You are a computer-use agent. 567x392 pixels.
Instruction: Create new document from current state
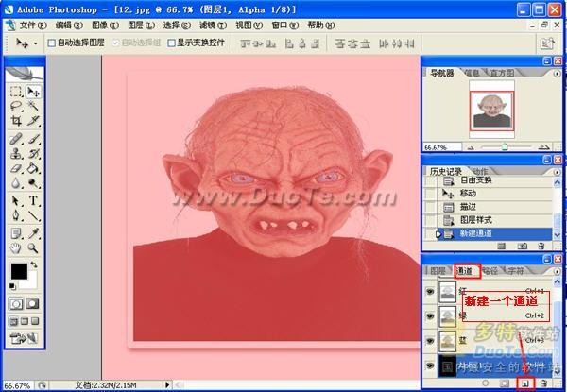pyautogui.click(x=501, y=246)
